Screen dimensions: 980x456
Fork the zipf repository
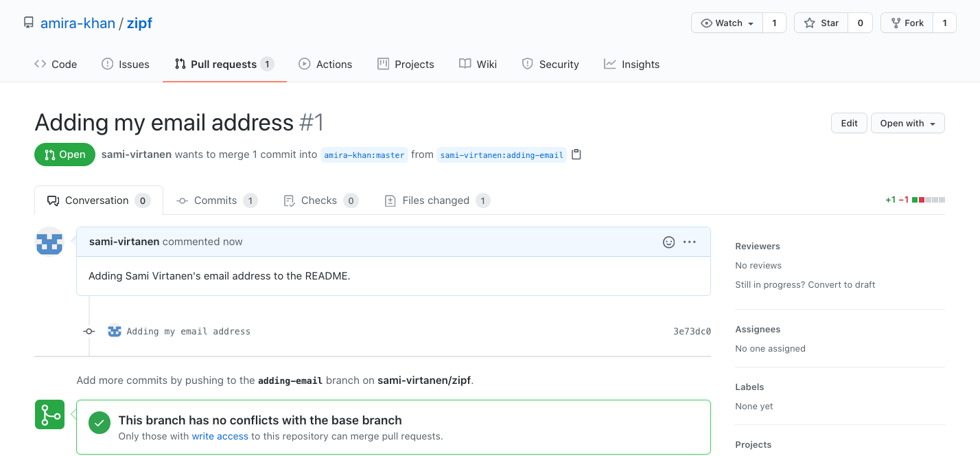pos(907,23)
